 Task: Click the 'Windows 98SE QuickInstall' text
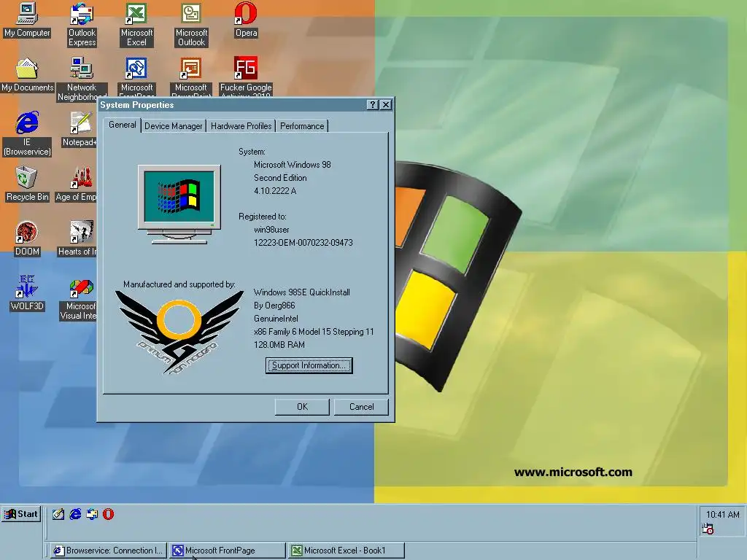click(301, 292)
